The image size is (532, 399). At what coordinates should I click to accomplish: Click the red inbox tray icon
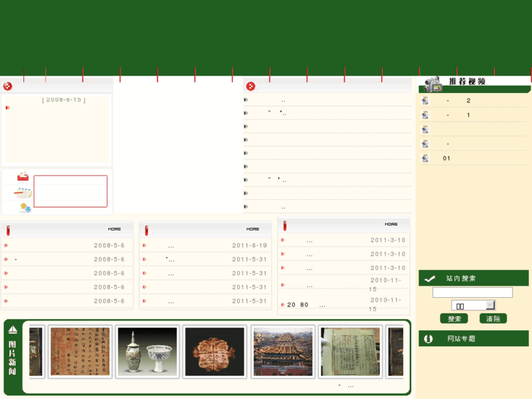coord(23,176)
